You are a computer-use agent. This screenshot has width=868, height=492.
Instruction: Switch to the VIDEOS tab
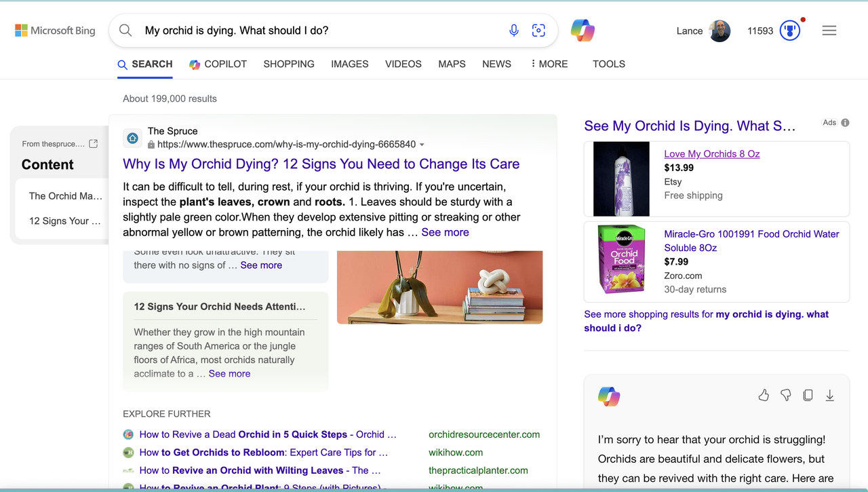tap(403, 64)
